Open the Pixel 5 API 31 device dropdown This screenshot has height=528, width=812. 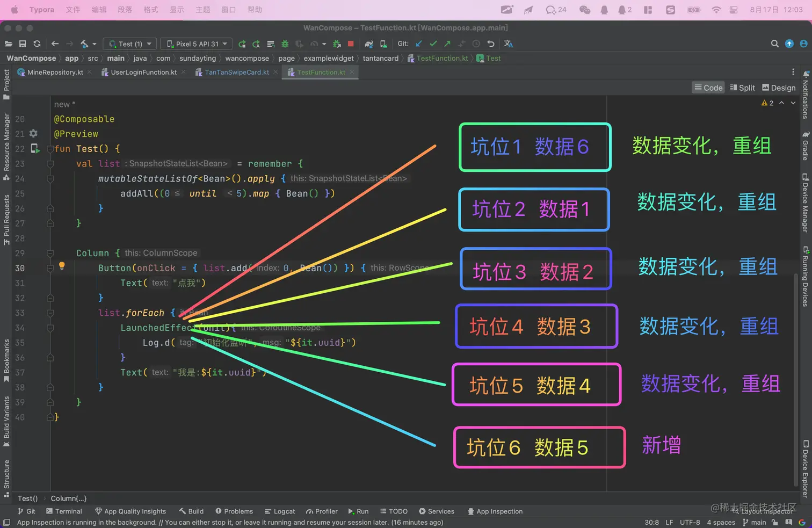click(x=196, y=44)
